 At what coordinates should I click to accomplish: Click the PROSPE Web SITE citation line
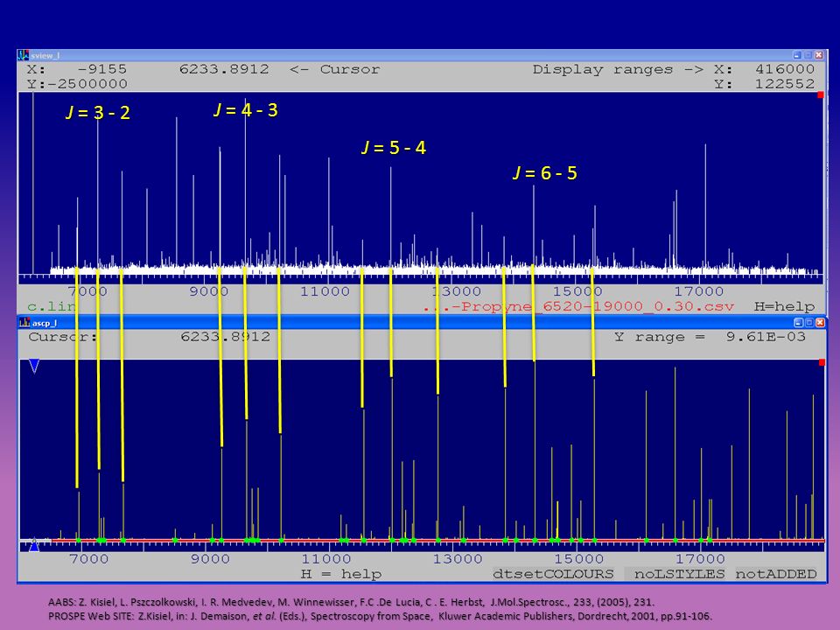(x=381, y=616)
